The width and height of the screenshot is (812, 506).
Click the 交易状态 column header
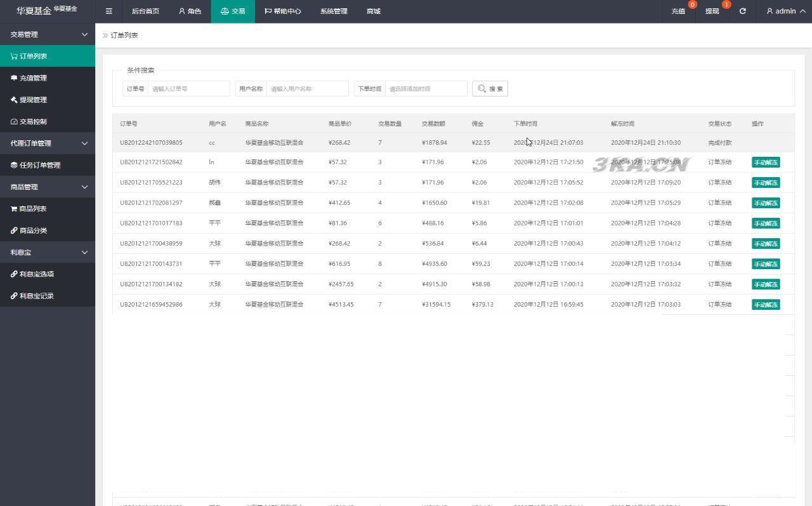pyautogui.click(x=720, y=124)
